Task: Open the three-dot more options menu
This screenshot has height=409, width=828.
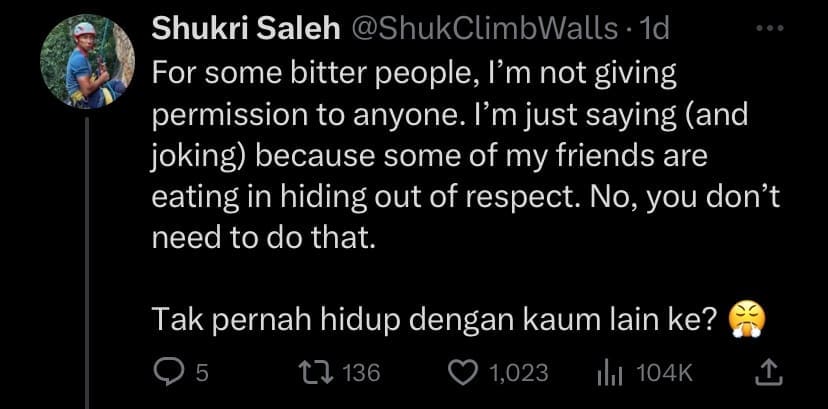Action: click(769, 28)
